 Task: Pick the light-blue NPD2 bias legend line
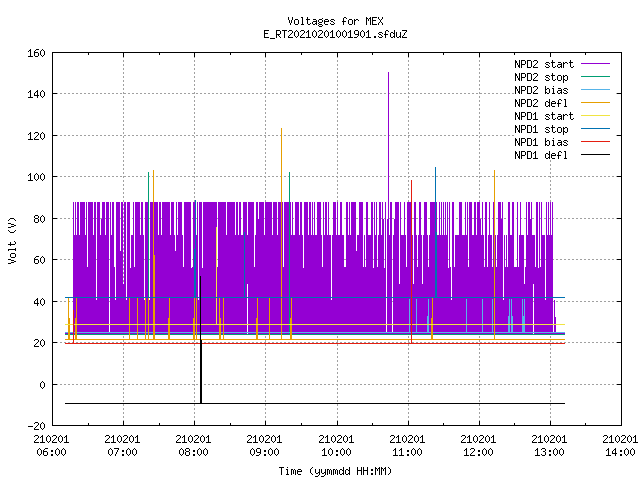tap(595, 89)
